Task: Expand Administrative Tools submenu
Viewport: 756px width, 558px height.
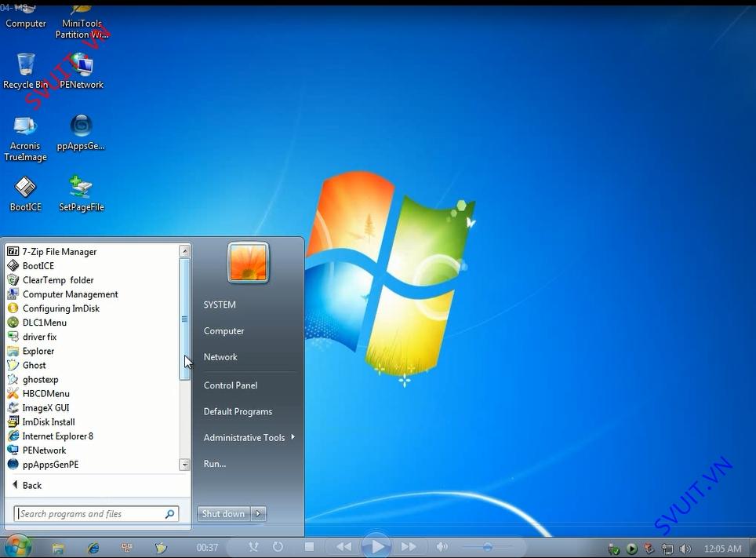Action: [x=249, y=437]
